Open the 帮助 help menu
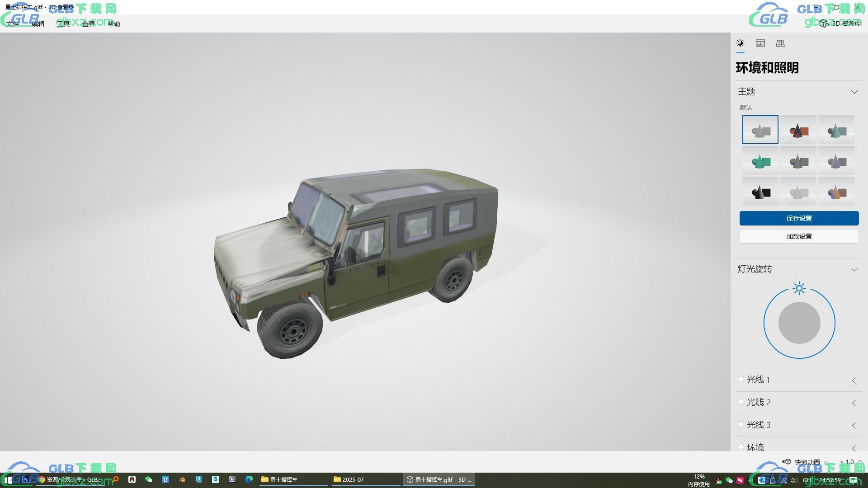 click(x=113, y=24)
